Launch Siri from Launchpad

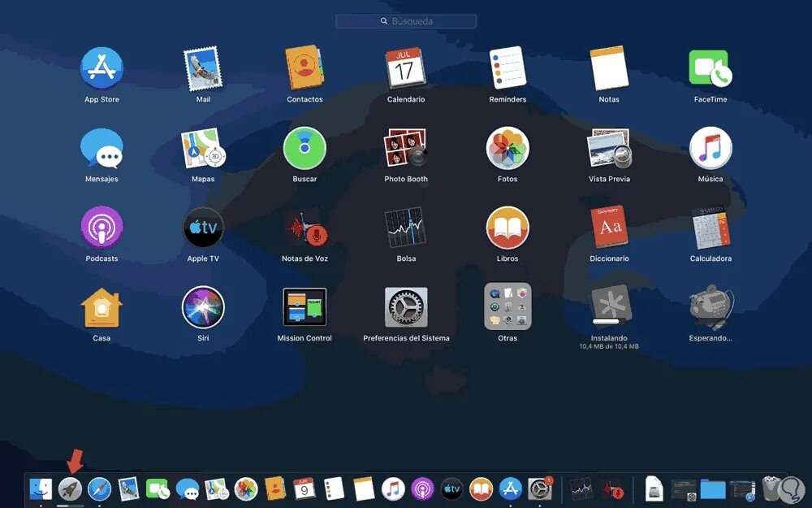click(203, 309)
